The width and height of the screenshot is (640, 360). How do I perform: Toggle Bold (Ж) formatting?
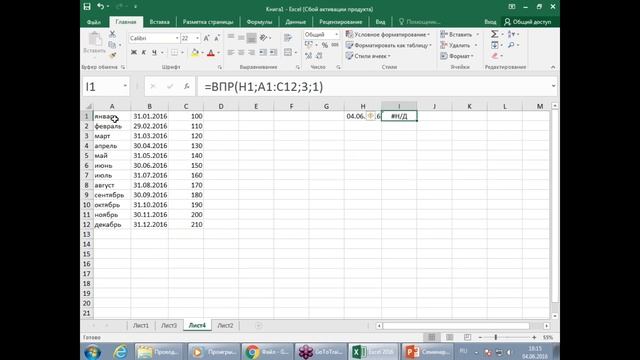pos(133,52)
